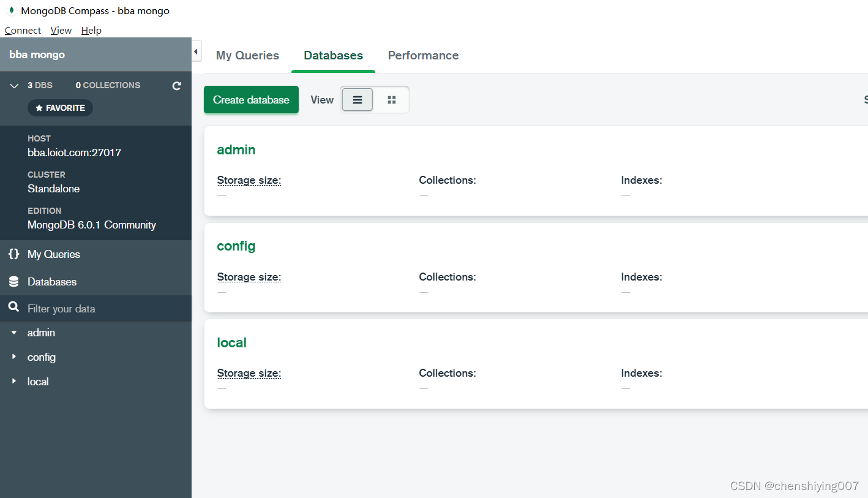868x498 pixels.
Task: Click the 3 DBS counter
Action: (40, 85)
